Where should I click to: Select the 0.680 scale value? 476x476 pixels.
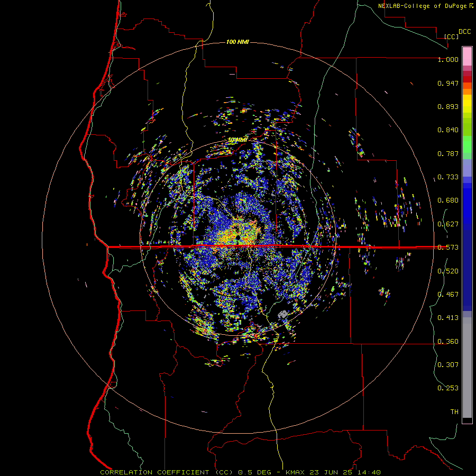pos(448,200)
